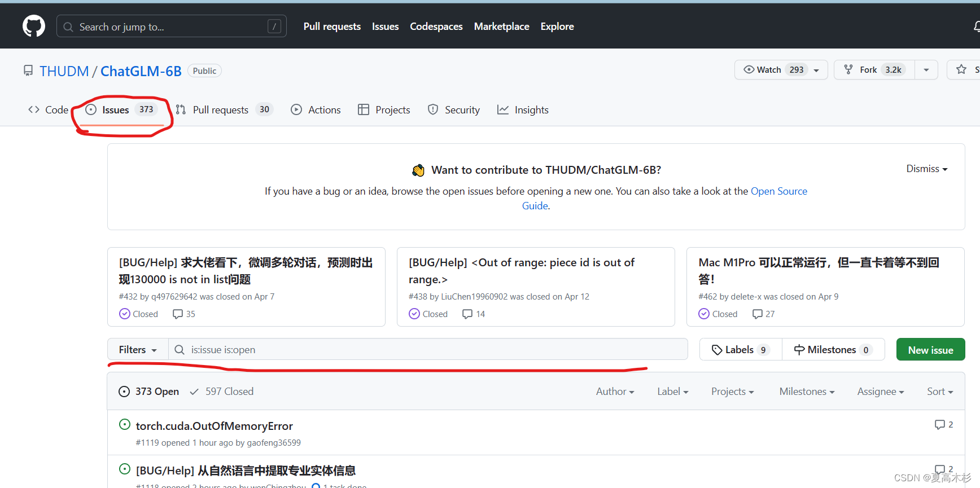This screenshot has height=488, width=980.
Task: Open THUDM organization link
Action: (x=64, y=71)
